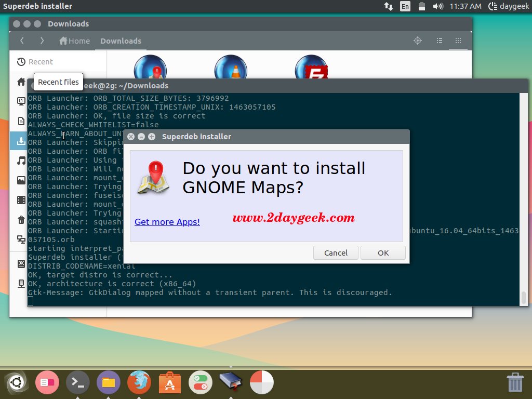Open Ubuntu Software Center in dock

(170, 382)
